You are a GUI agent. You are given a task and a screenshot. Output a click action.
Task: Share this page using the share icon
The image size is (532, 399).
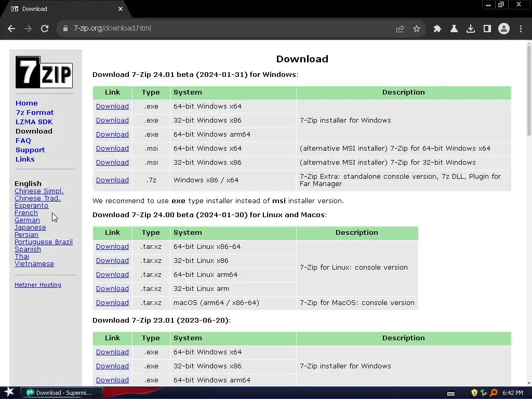(x=400, y=29)
